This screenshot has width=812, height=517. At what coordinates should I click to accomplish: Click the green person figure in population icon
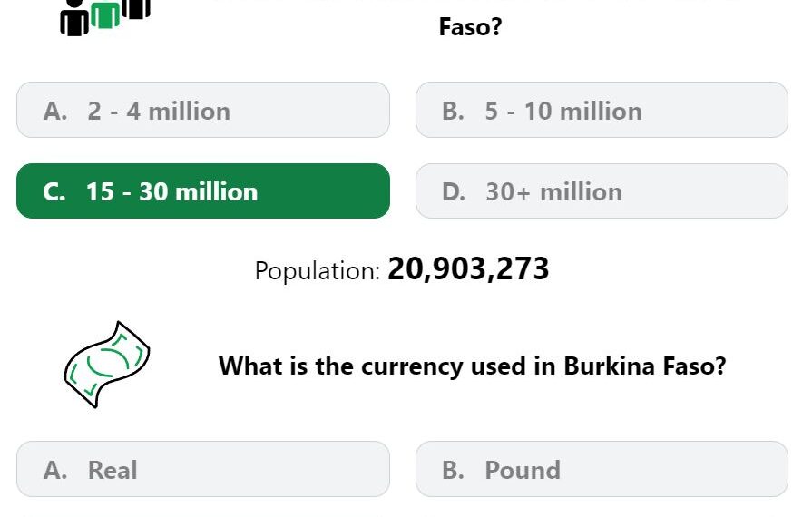[x=105, y=14]
